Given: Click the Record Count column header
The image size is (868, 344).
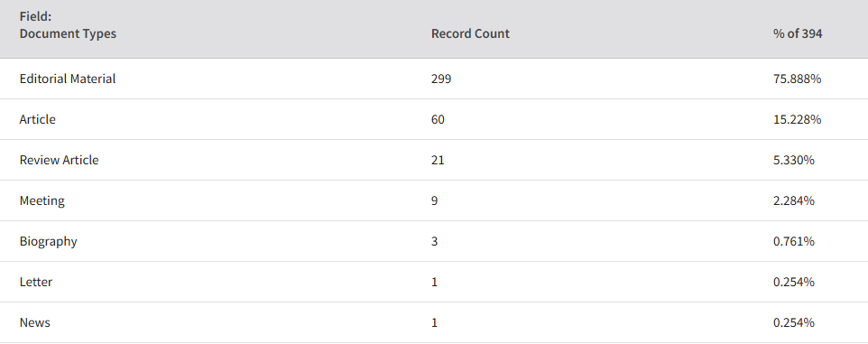Looking at the screenshot, I should [x=470, y=33].
